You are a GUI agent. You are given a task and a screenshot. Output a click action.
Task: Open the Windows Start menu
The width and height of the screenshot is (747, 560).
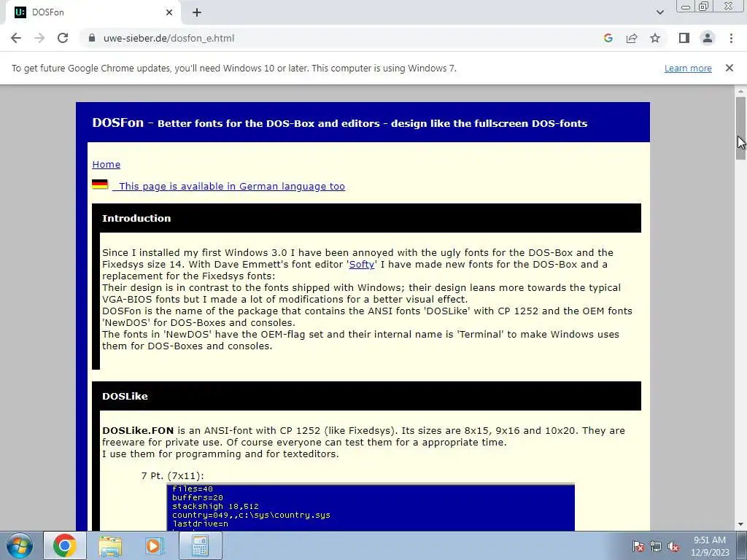(x=20, y=545)
